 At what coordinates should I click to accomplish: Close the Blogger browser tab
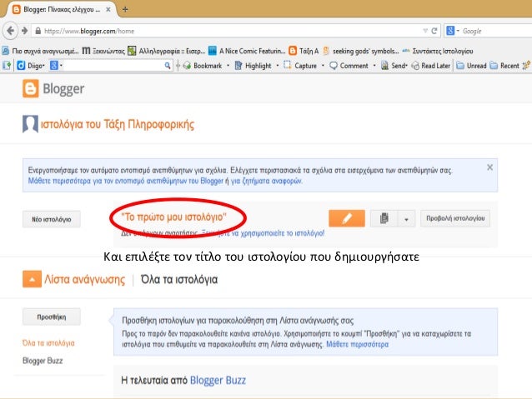click(108, 9)
